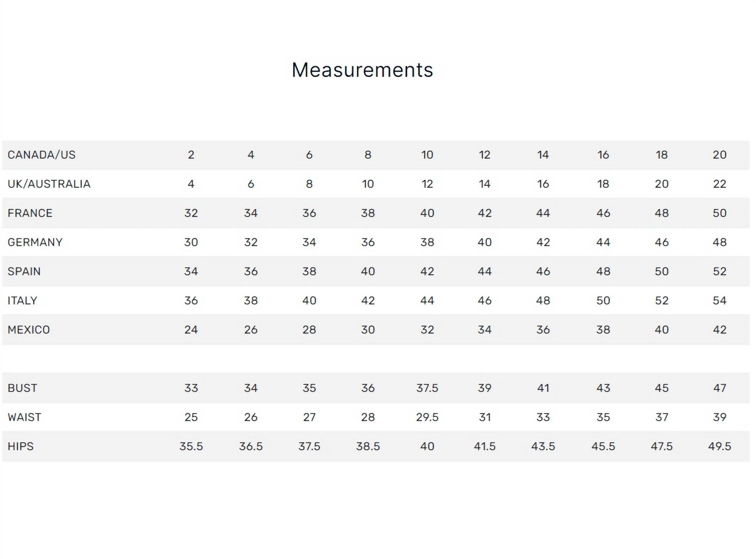
Task: Click the 37.5 value in BUST row
Action: pos(427,388)
